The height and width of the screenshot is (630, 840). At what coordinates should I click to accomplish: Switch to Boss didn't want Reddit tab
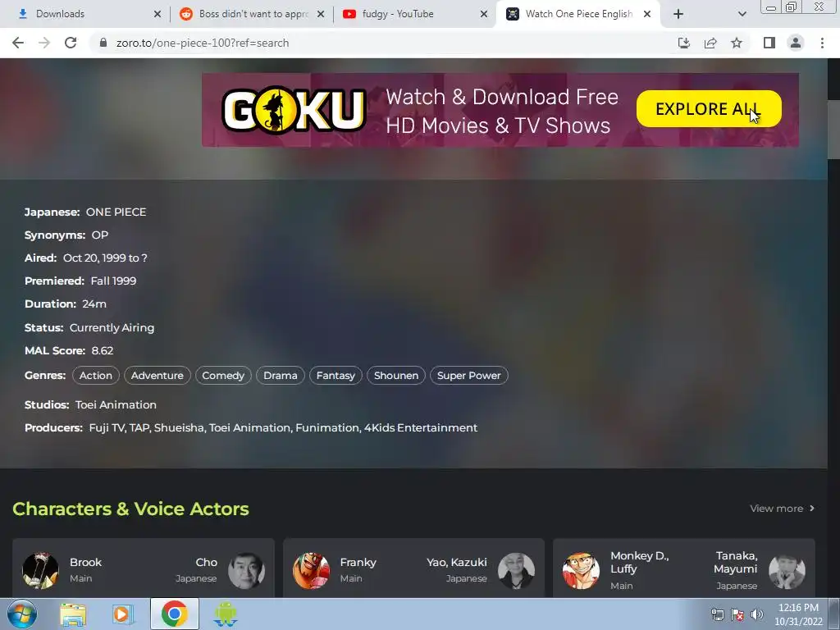(x=249, y=14)
